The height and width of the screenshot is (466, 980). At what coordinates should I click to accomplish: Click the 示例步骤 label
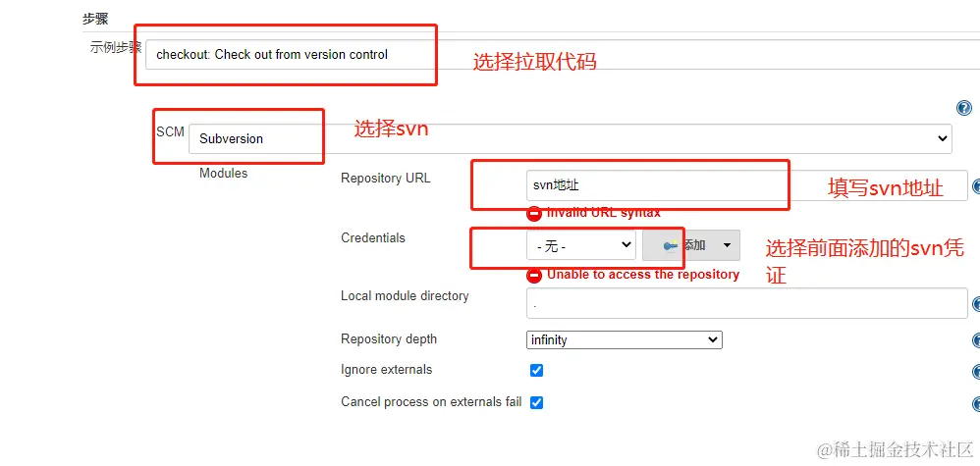click(x=116, y=47)
